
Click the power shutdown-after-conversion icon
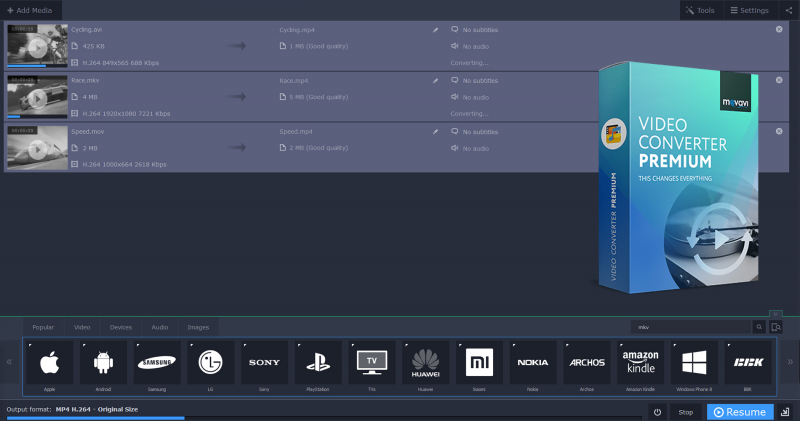click(x=657, y=412)
